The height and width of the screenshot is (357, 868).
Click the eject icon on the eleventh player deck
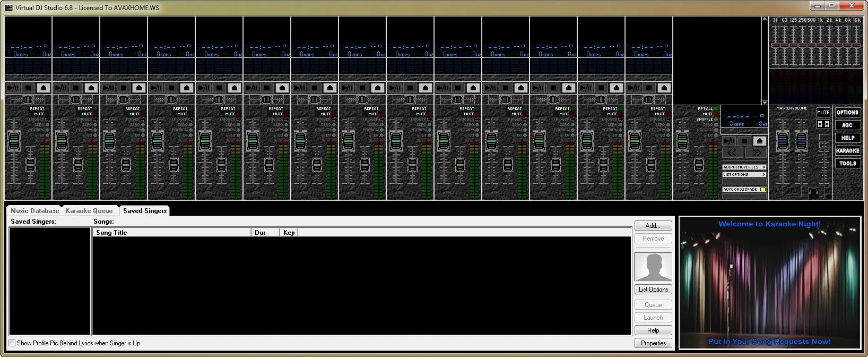pos(521,88)
